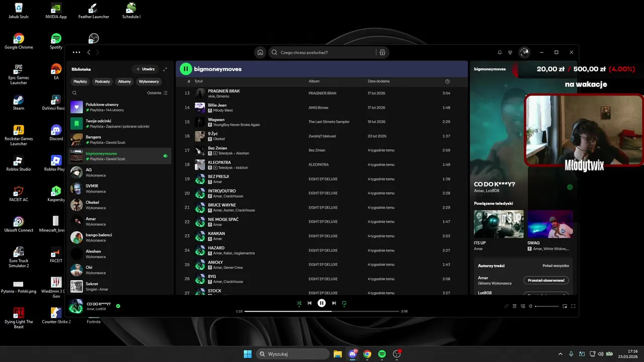Open the notifications bell in Spotify
The width and height of the screenshot is (644, 362).
coord(500,52)
